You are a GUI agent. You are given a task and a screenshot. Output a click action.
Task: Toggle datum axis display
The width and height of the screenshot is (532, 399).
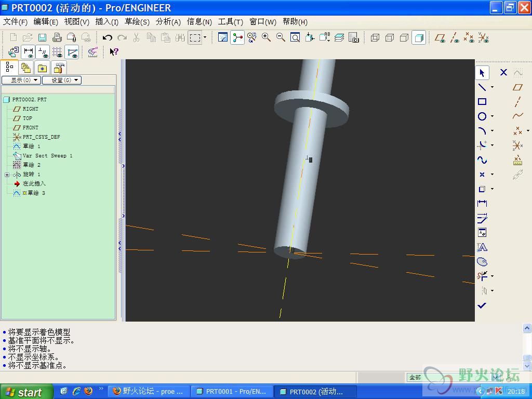[x=455, y=37]
